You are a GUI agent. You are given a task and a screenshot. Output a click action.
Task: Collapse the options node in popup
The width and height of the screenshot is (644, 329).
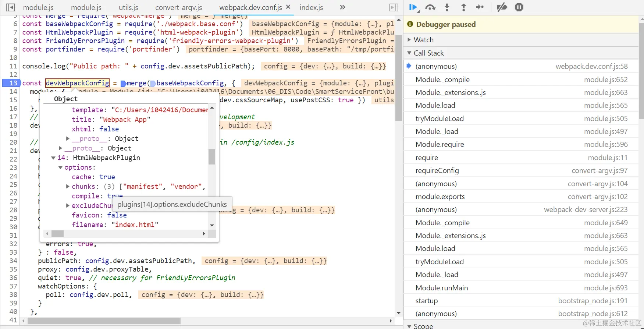[60, 167]
